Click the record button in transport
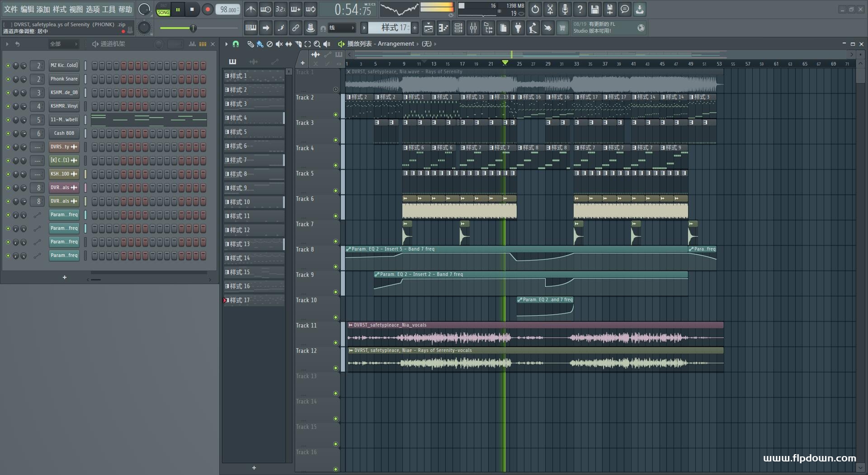This screenshot has width=868, height=475. 208,9
